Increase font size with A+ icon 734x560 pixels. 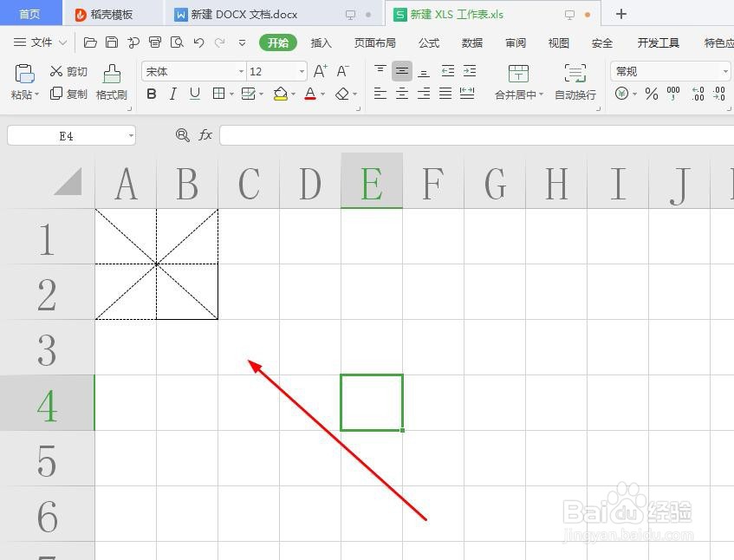pyautogui.click(x=320, y=71)
